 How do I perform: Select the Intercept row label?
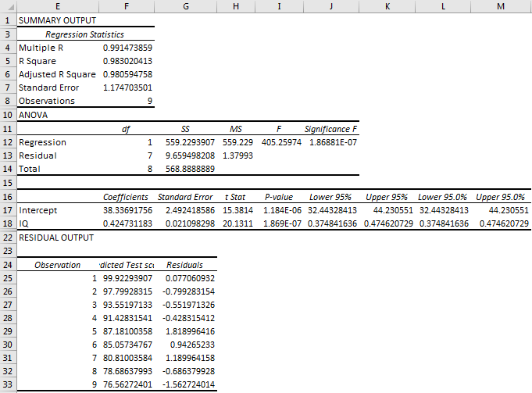38,210
